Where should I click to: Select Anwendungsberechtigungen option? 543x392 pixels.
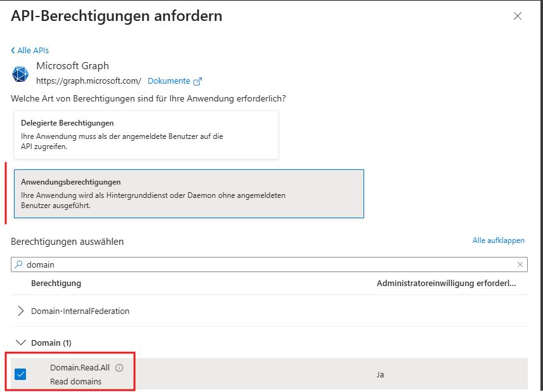(x=189, y=193)
